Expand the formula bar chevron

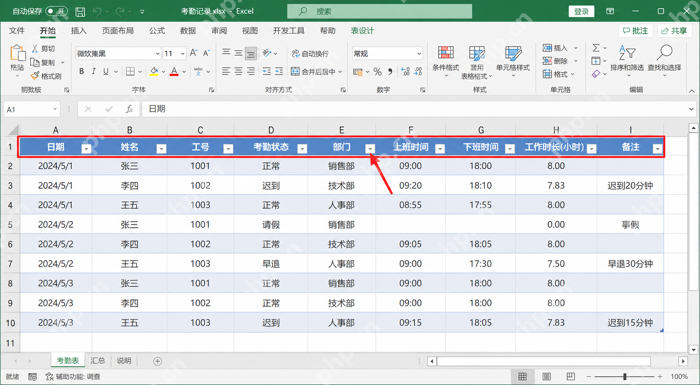(691, 109)
